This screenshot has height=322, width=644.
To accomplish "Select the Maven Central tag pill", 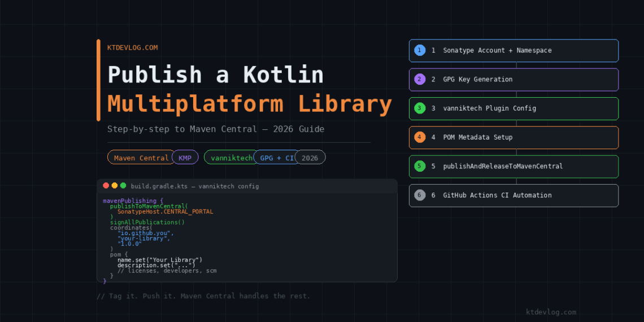I will pyautogui.click(x=141, y=157).
